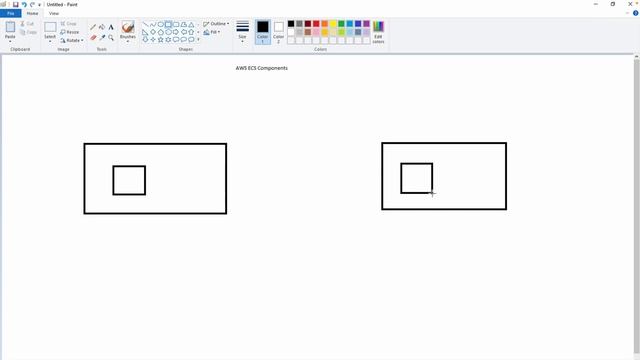Viewport: 640px width, 360px height.
Task: Click the Crop command
Action: [x=69, y=24]
